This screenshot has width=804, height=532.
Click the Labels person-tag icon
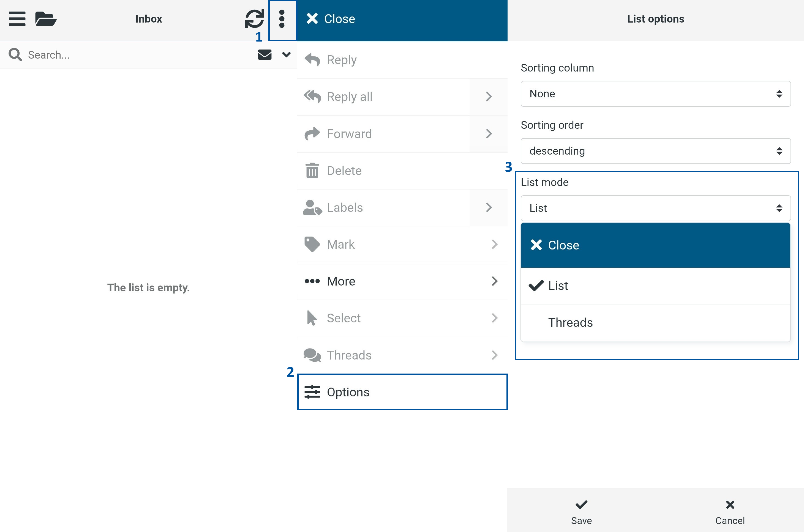(x=312, y=207)
